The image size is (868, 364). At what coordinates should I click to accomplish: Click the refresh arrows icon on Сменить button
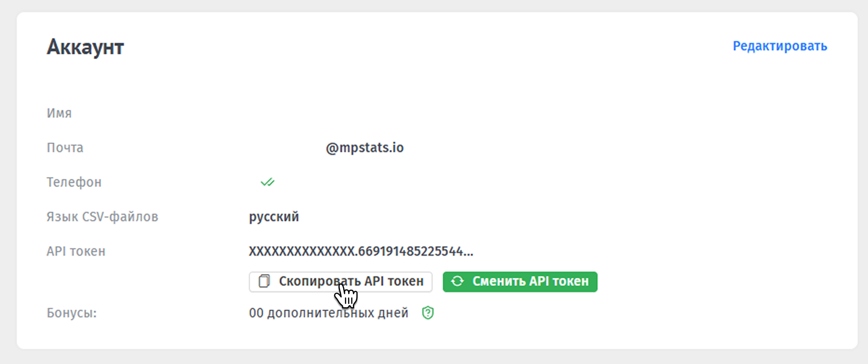(x=457, y=281)
